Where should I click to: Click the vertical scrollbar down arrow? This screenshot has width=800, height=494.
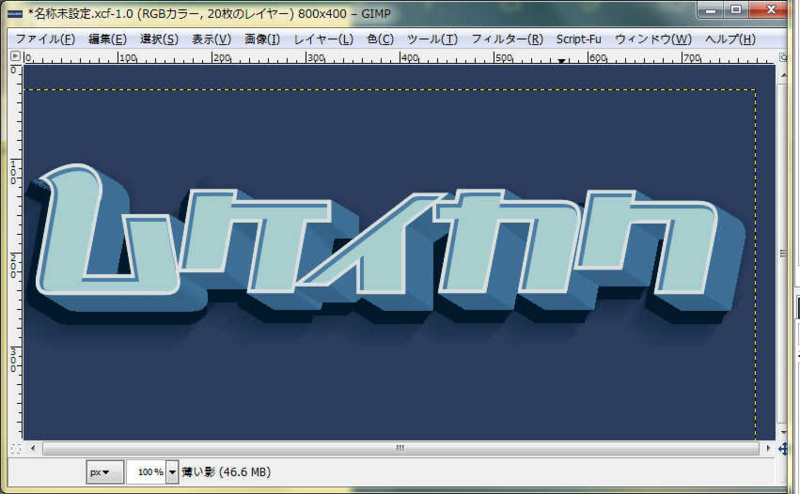point(783,432)
